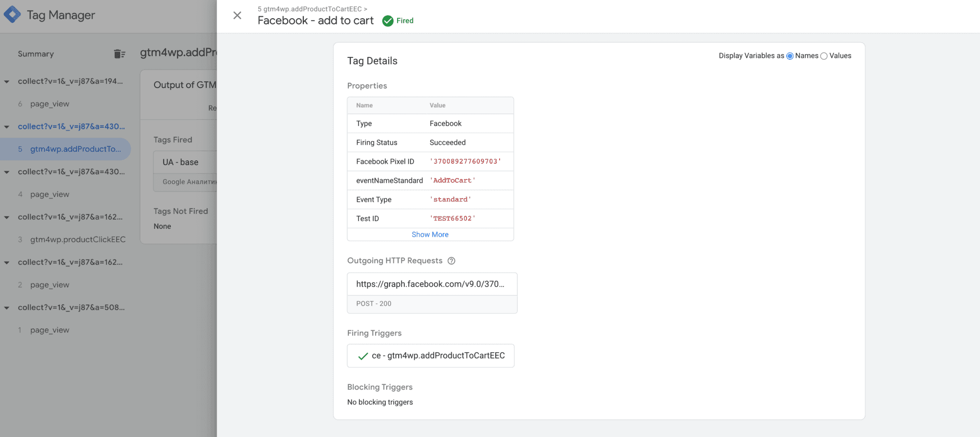Click the checkmark beside the ce firing trigger
This screenshot has height=437, width=980.
(x=362, y=356)
